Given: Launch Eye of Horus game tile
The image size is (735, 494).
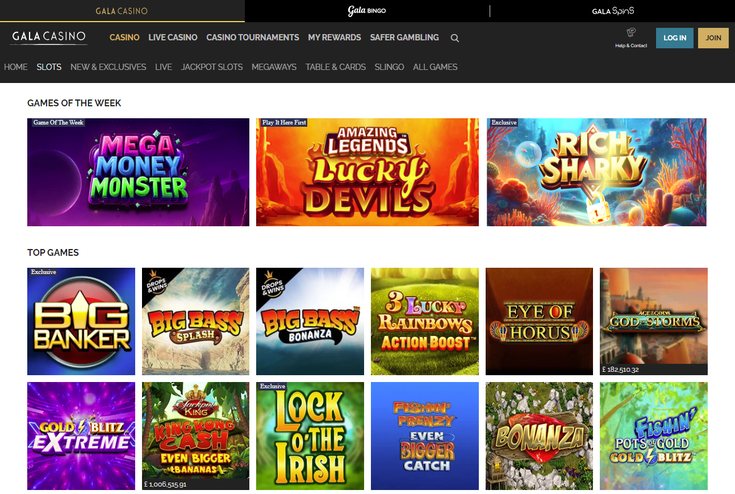Looking at the screenshot, I should click(x=539, y=321).
